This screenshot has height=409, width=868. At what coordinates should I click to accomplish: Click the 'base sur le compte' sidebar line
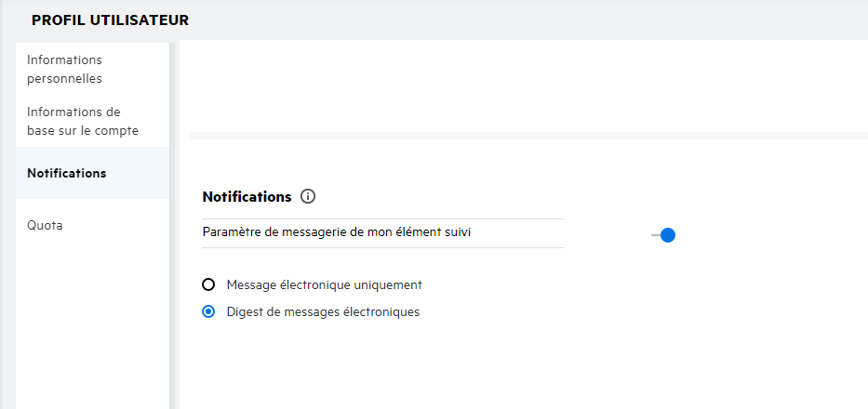[x=82, y=131]
